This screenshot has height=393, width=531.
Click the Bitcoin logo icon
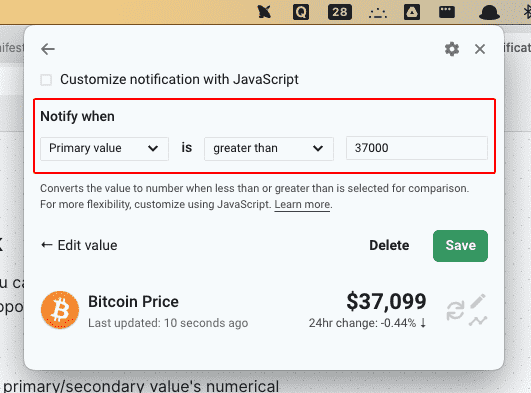[x=60, y=310]
